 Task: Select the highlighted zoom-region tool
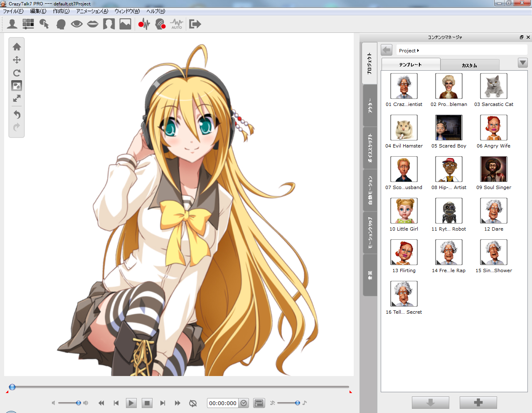click(17, 86)
